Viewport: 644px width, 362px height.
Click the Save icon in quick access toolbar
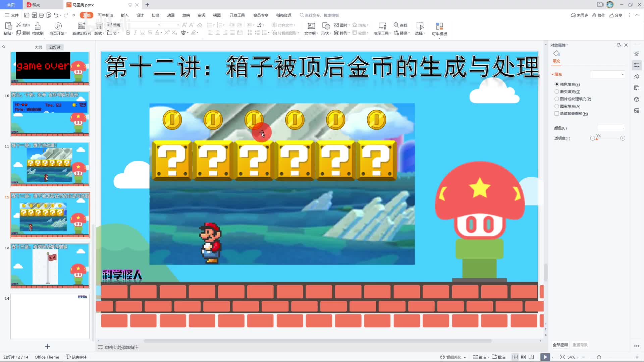coord(26,15)
